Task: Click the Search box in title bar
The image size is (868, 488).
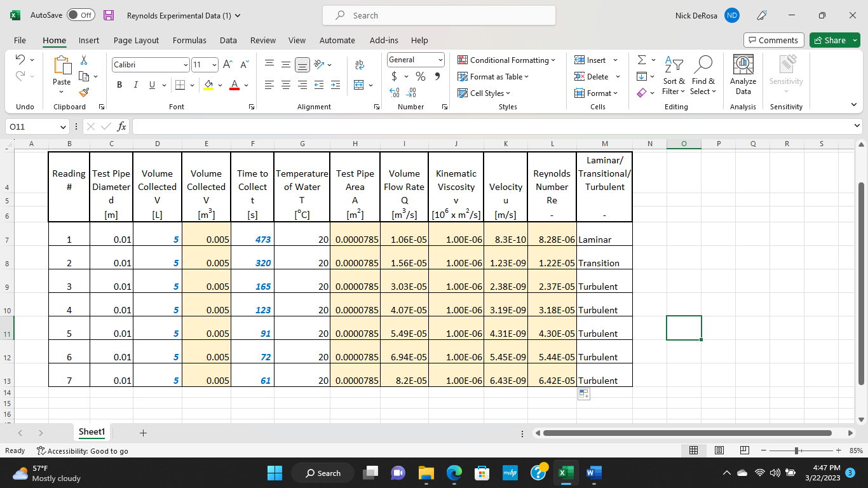Action: point(439,15)
